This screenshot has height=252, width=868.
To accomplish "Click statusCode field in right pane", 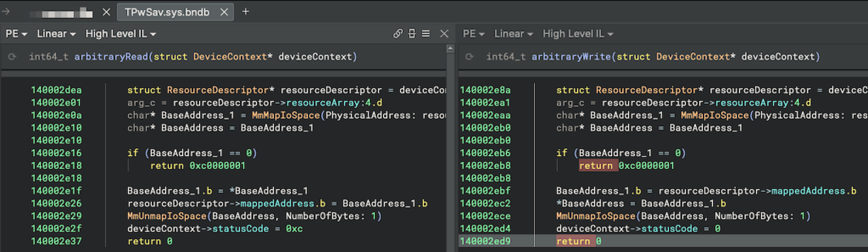I will [x=669, y=229].
